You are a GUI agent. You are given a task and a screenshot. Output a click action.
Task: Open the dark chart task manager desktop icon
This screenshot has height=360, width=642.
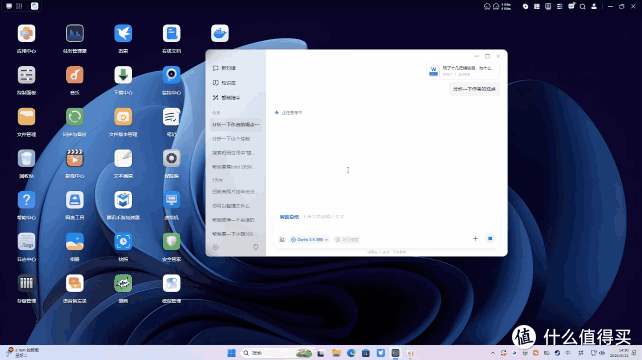[75, 34]
